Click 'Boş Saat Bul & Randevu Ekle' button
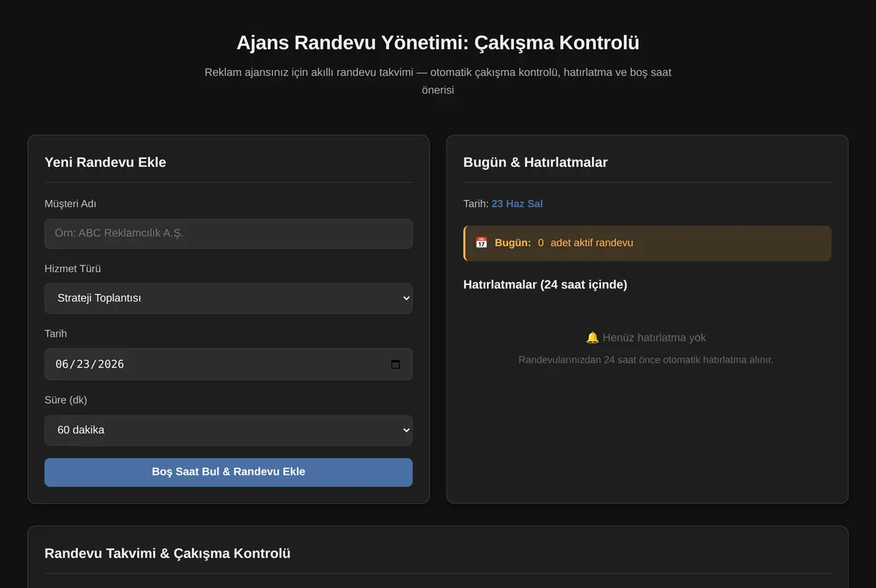 tap(228, 472)
